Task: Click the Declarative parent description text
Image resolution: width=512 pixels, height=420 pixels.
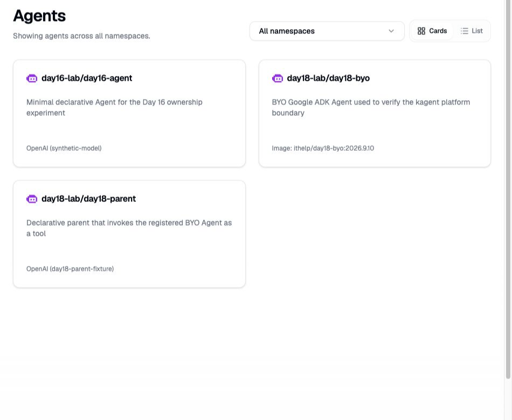Action: click(129, 228)
